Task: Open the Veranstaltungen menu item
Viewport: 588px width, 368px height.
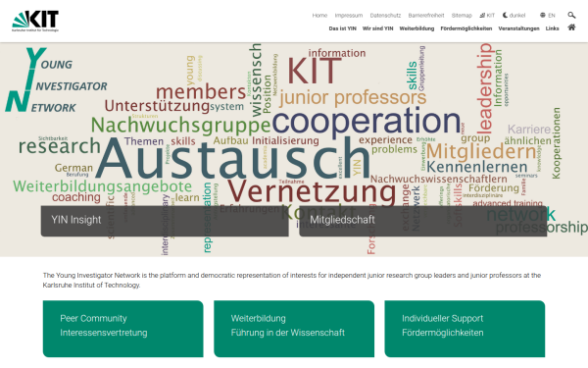Action: 518,28
